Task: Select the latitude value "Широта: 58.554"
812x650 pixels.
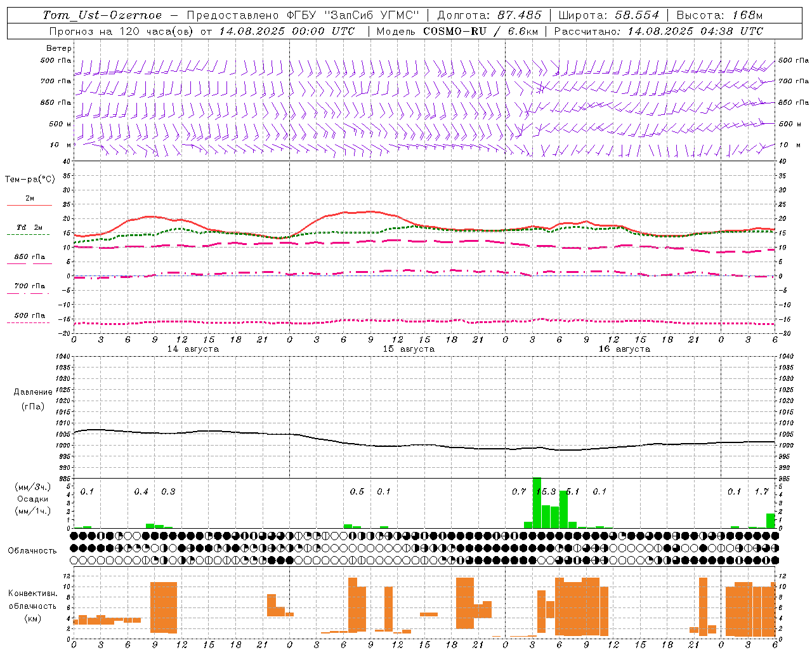Action: pyautogui.click(x=608, y=15)
